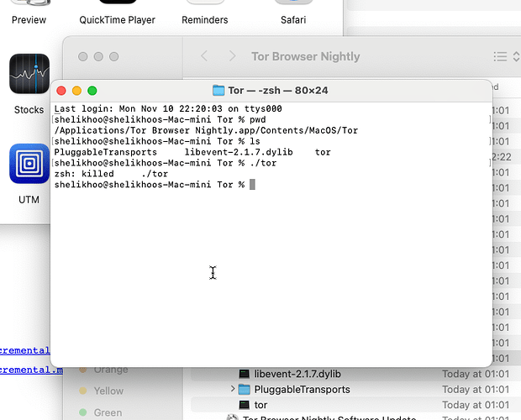Click the folder proxy icon in Terminal title
Image resolution: width=521 pixels, height=420 pixels.
click(218, 91)
